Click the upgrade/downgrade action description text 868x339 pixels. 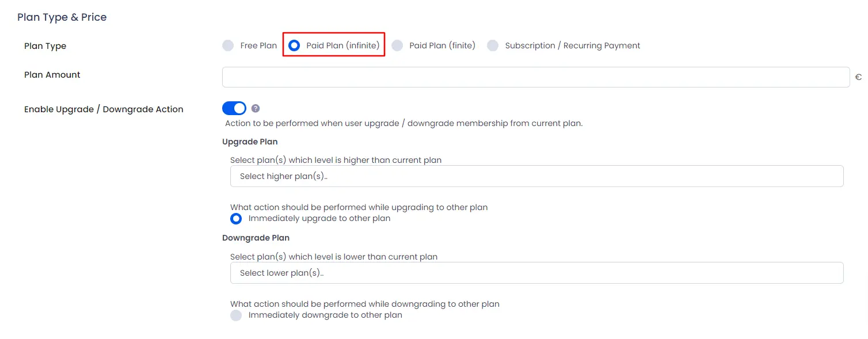[x=403, y=123]
